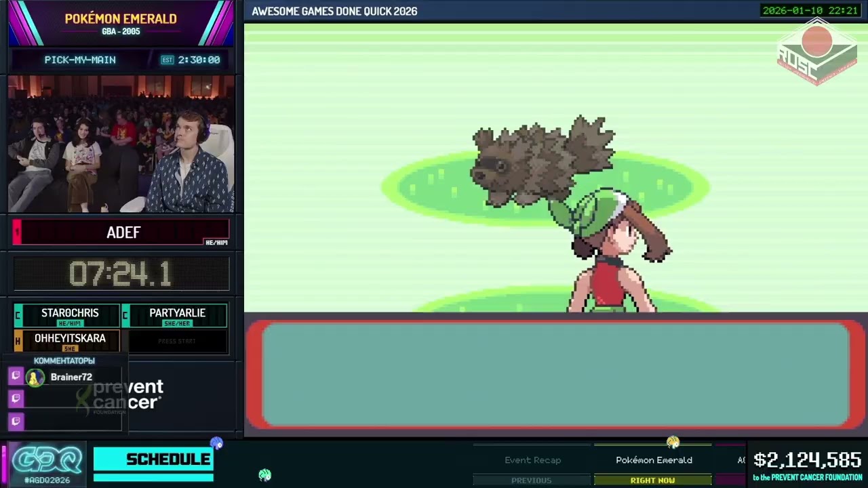
Task: Click the PRESS START placeholder slot
Action: pos(177,341)
